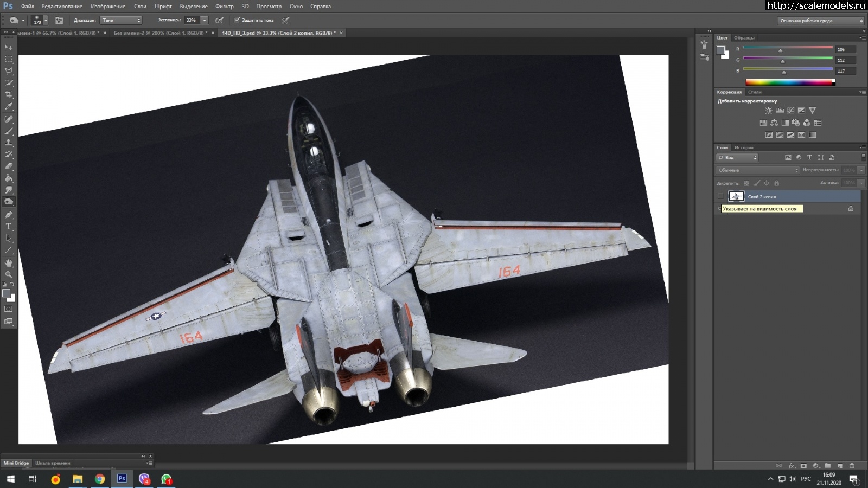This screenshot has height=488, width=868.
Task: Toggle type layer filter (T icon)
Action: click(x=809, y=158)
